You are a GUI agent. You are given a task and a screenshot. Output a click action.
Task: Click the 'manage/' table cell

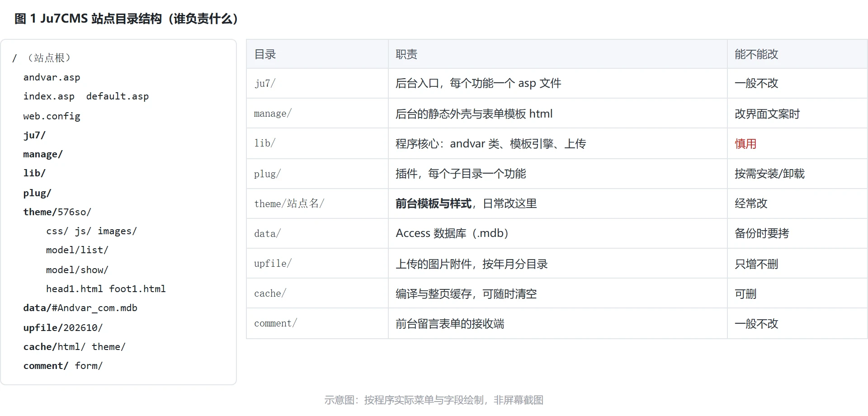317,113
